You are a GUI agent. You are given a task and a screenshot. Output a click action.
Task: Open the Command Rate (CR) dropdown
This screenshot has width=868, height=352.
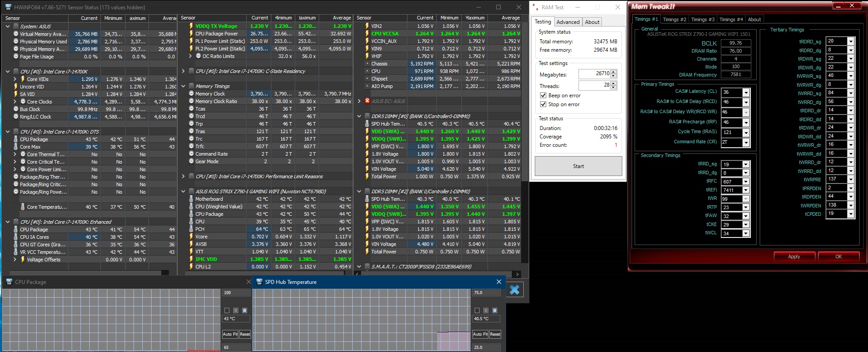tap(746, 142)
